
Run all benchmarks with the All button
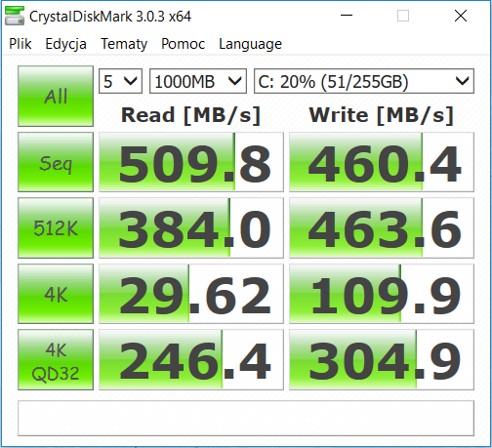tap(56, 96)
